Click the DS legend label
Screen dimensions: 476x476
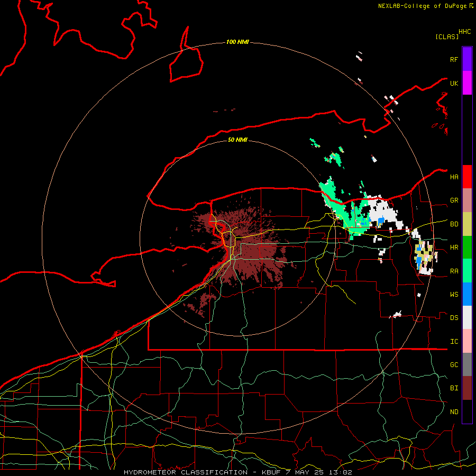454,318
